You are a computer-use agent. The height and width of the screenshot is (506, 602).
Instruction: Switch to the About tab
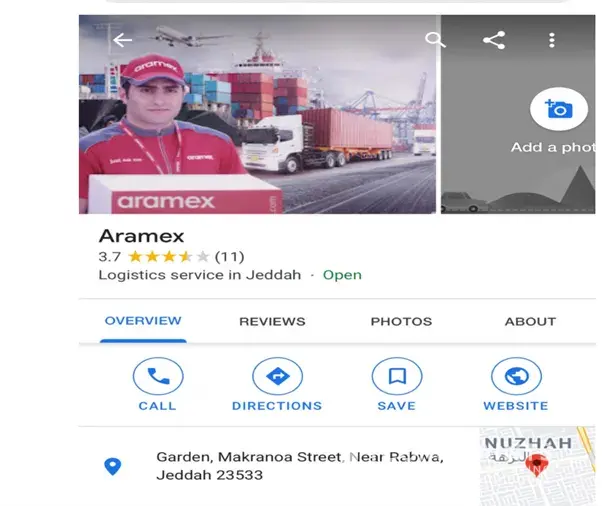[x=530, y=321]
